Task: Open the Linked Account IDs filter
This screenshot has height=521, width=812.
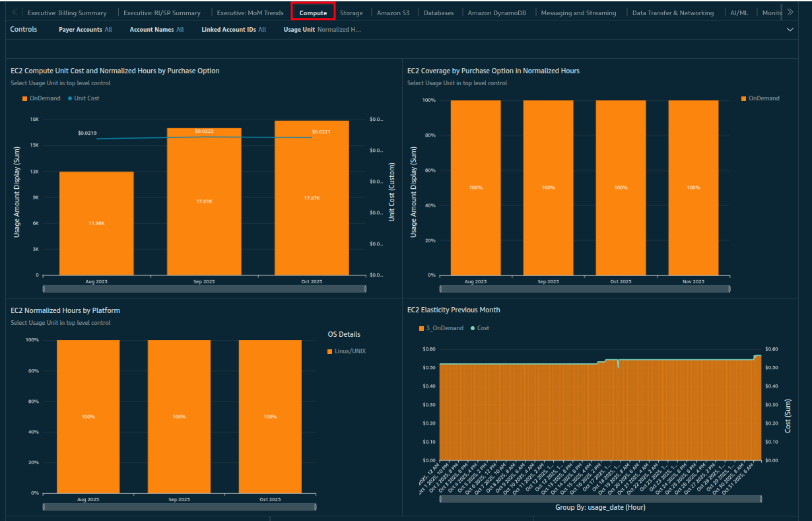Action: 233,30
